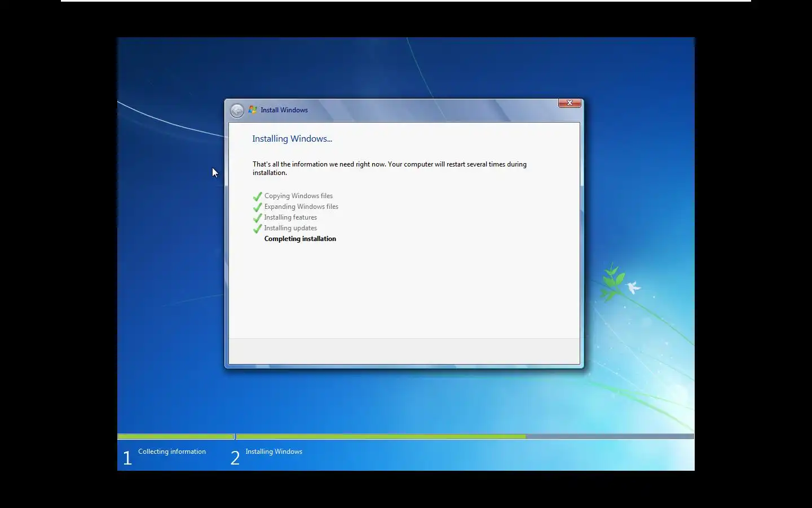Click the Collecting information progress bar
The image size is (812, 508).
click(175, 436)
